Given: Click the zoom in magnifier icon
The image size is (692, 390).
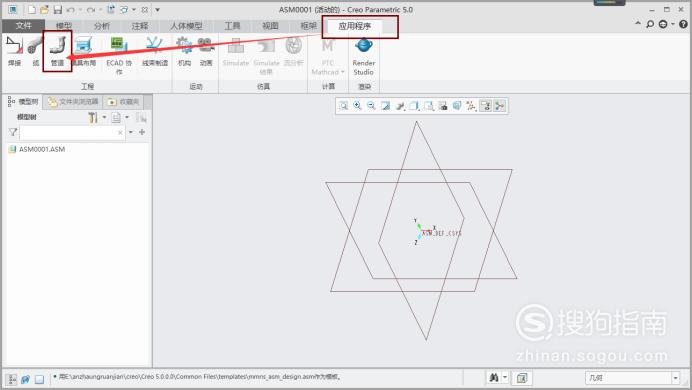Looking at the screenshot, I should tap(357, 106).
